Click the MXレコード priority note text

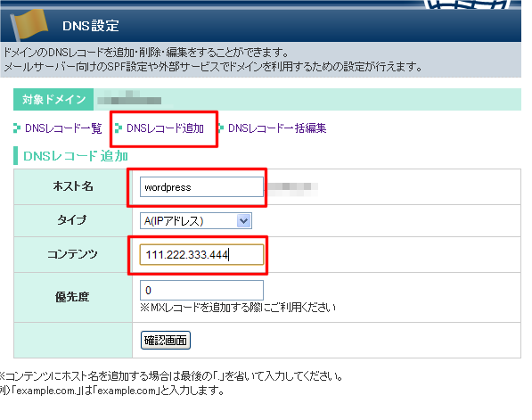(x=238, y=308)
